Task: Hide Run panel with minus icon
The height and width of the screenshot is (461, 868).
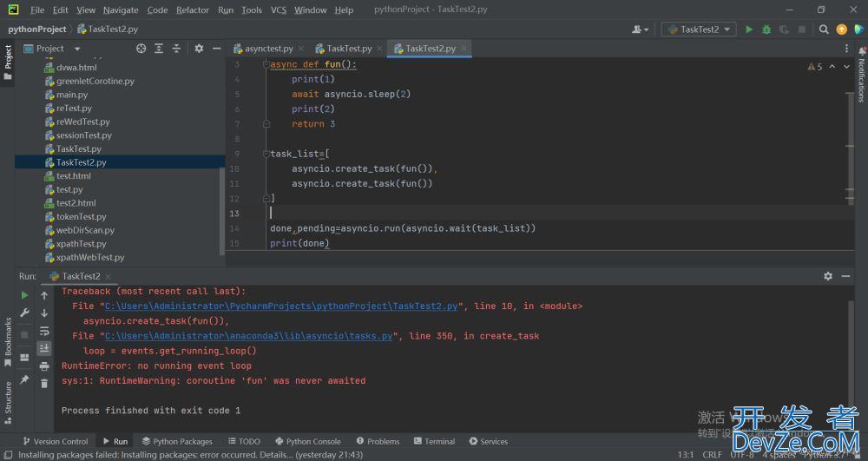Action: pyautogui.click(x=845, y=276)
